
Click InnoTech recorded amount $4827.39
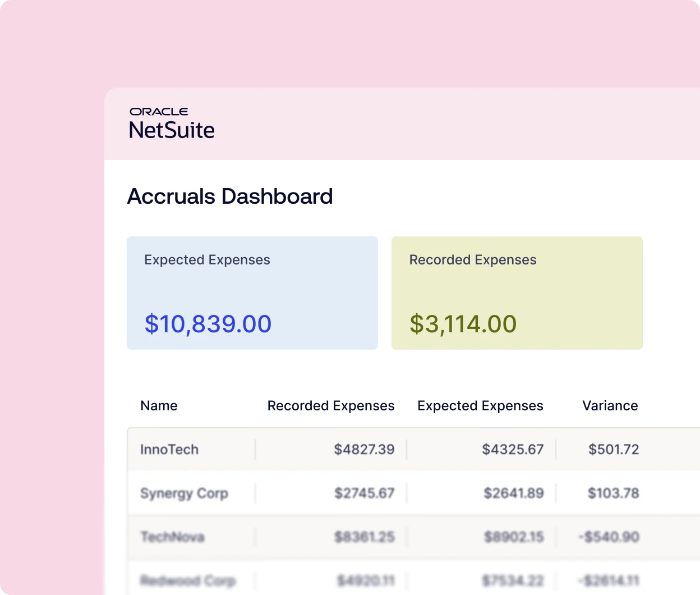364,450
